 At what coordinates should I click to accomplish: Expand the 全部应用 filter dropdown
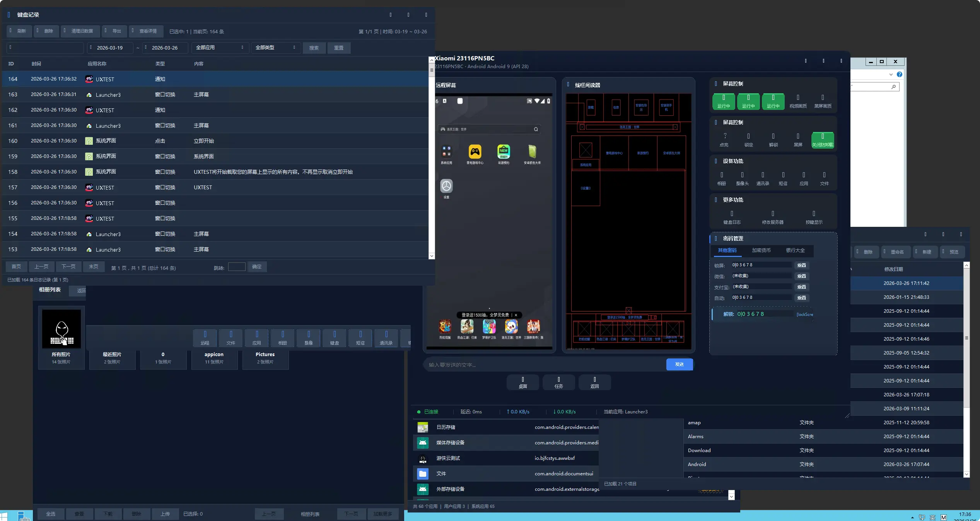(220, 48)
